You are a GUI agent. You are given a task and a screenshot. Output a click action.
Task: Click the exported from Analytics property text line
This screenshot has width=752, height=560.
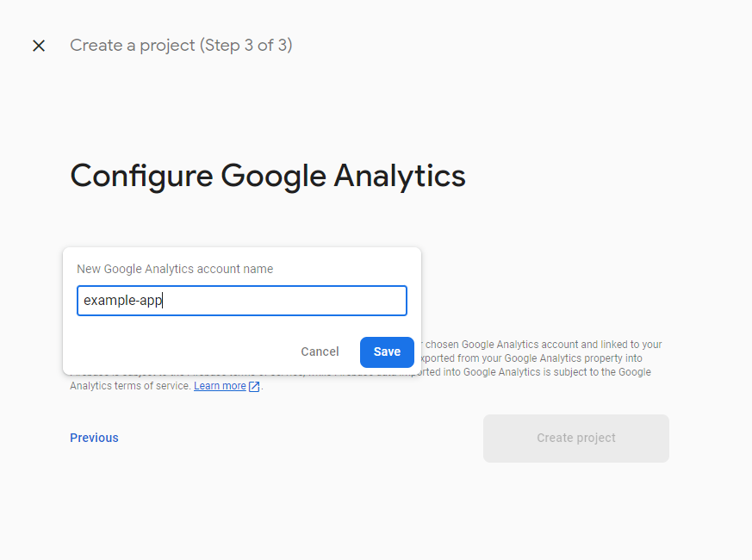(x=531, y=358)
